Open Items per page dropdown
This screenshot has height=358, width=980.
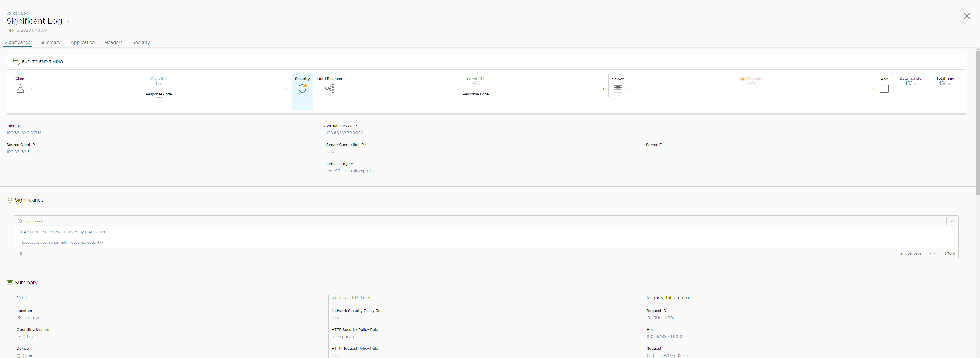931,253
